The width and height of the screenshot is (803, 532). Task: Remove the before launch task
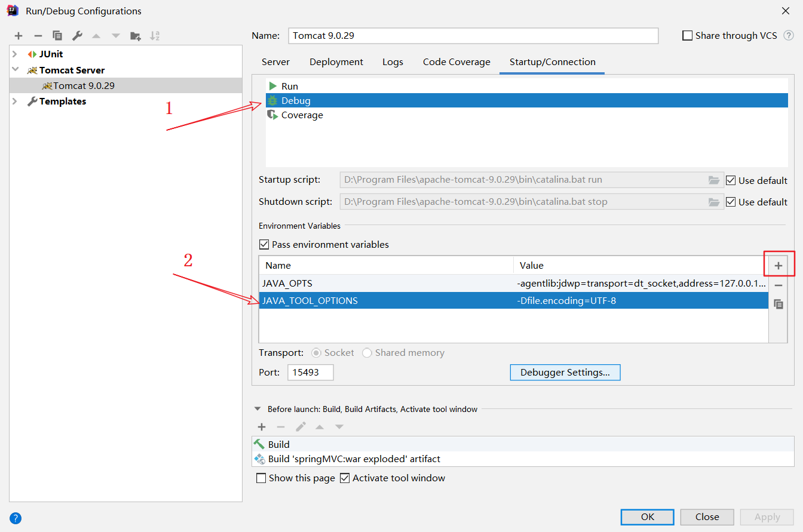[x=281, y=427]
